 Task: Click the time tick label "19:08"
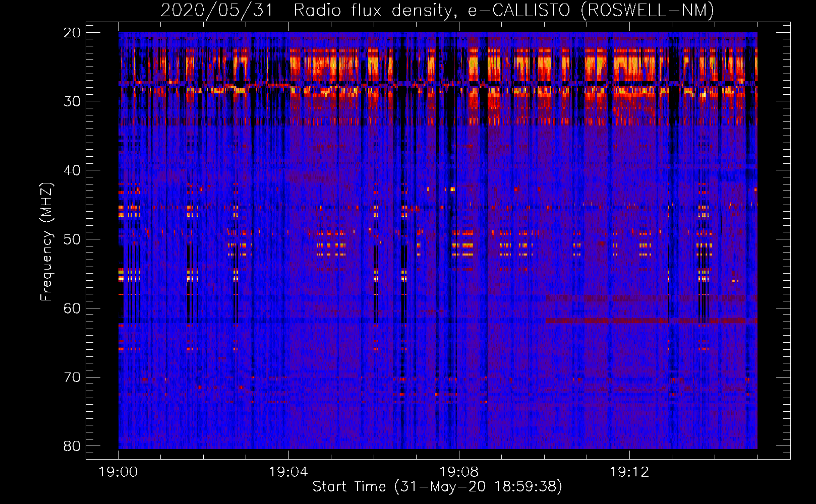point(459,472)
